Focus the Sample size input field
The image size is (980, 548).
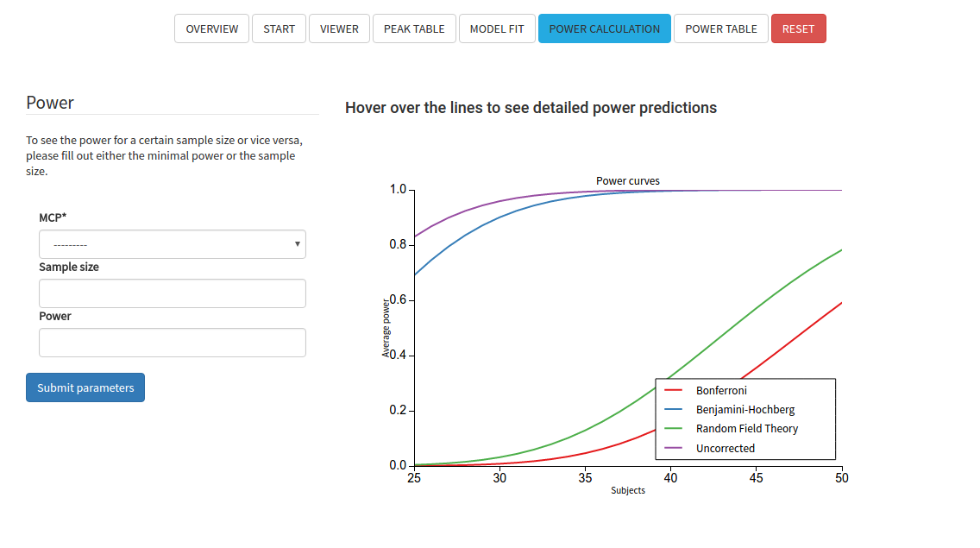(173, 293)
